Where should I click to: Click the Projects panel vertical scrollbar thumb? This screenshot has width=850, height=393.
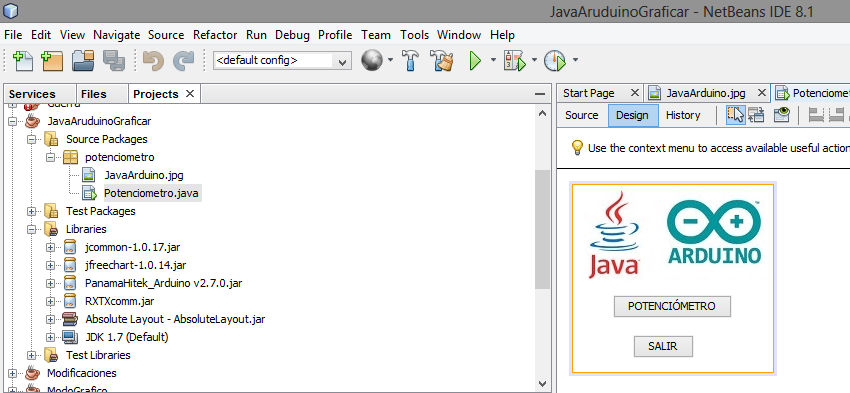tap(542, 229)
